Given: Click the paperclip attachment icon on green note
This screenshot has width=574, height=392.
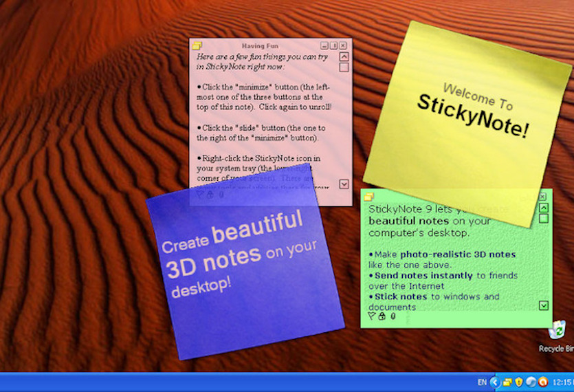Looking at the screenshot, I should (393, 316).
